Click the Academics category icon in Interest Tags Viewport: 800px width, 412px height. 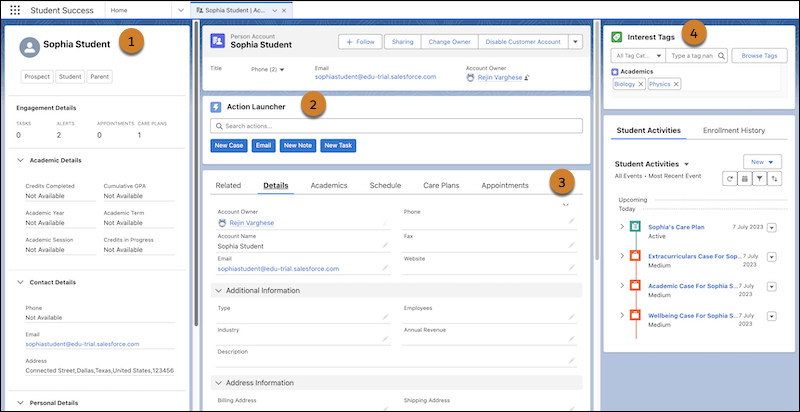click(x=615, y=72)
